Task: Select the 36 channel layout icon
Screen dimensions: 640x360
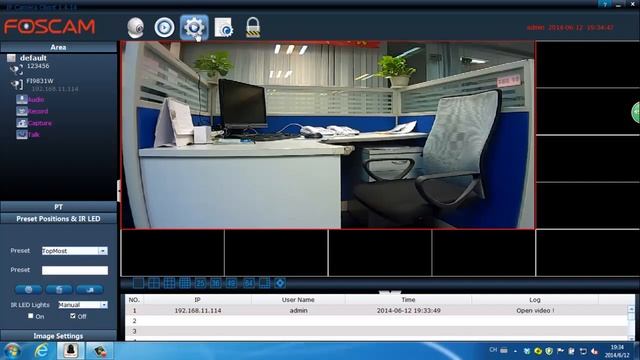Action: (216, 283)
